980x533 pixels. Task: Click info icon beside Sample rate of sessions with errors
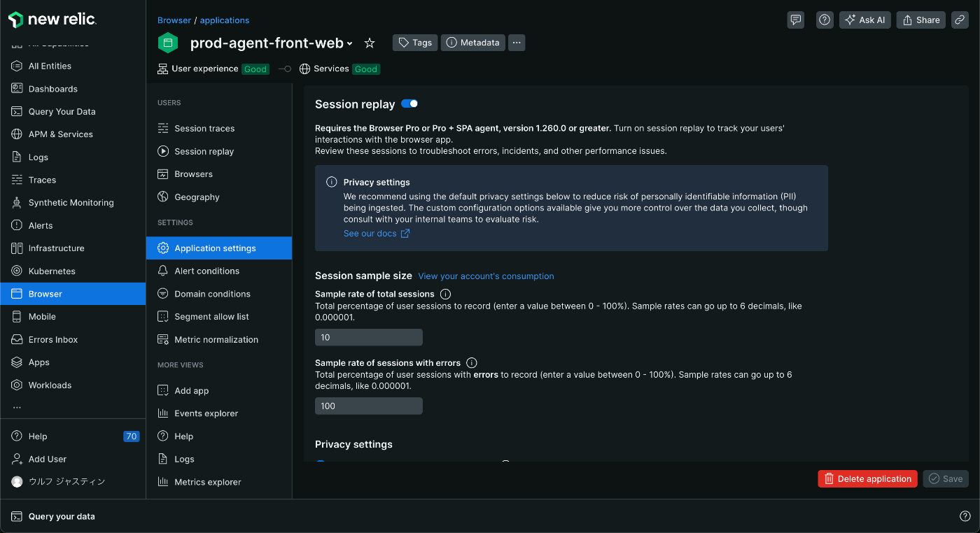pos(471,363)
